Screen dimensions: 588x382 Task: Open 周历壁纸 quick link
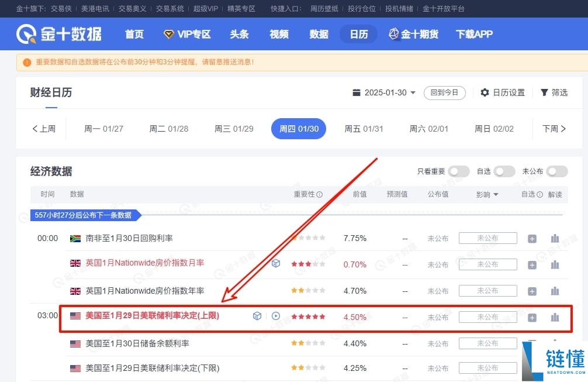(x=324, y=9)
